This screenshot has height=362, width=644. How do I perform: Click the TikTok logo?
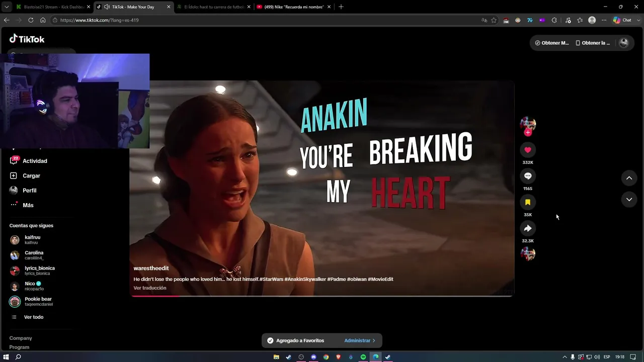coord(27,39)
